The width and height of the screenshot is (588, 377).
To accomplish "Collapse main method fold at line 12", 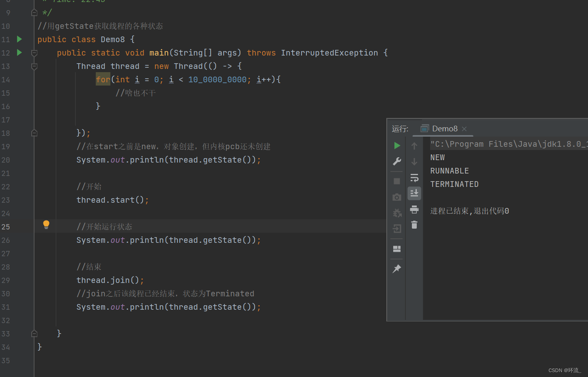I will (34, 52).
